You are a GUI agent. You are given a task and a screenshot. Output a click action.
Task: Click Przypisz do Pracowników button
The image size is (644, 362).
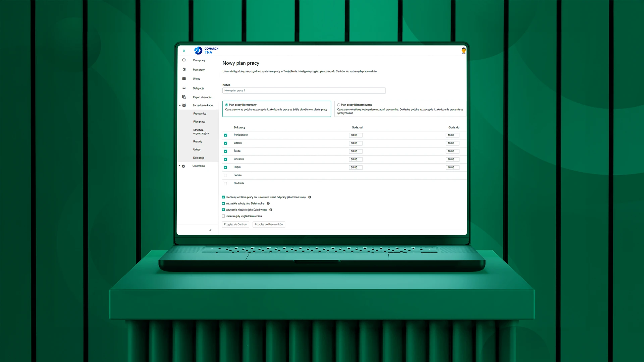click(x=269, y=225)
